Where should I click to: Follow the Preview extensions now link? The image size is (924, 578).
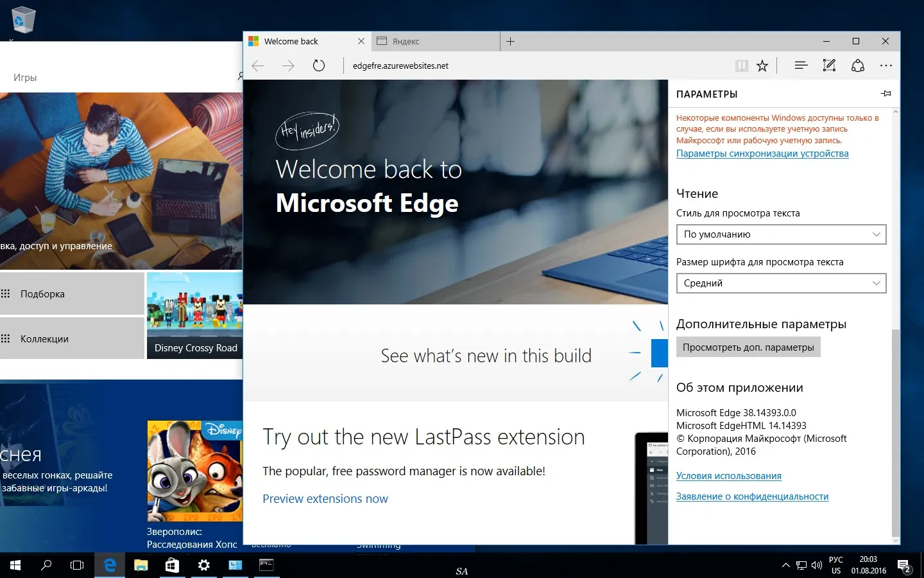tap(325, 499)
